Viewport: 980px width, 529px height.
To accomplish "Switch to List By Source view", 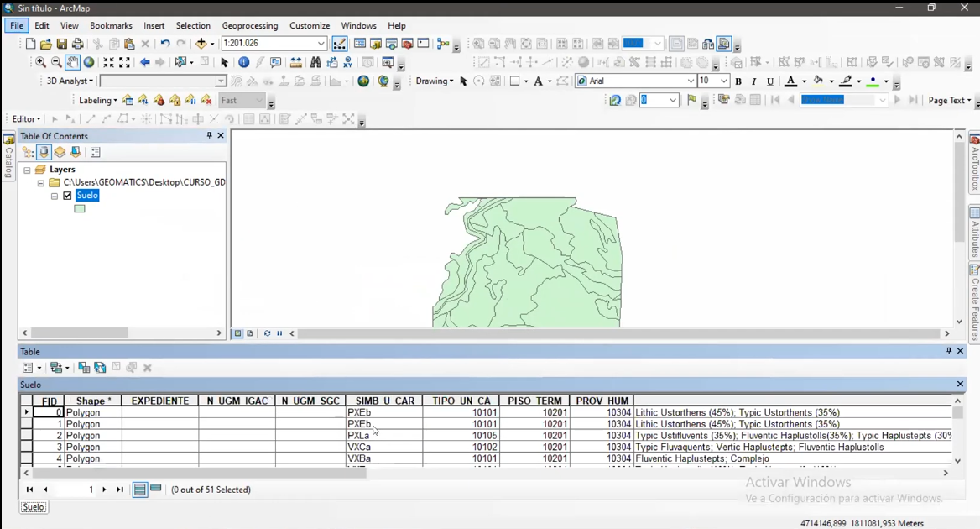I will pyautogui.click(x=44, y=153).
